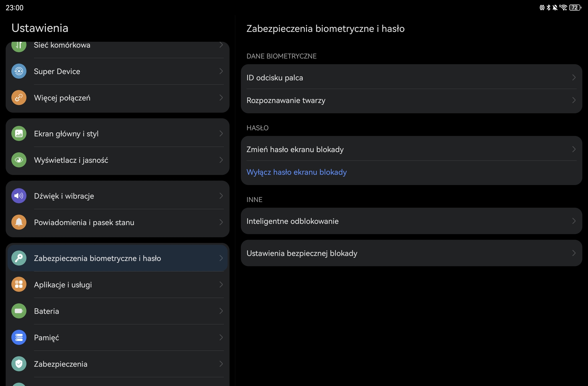Tap the Dźwięk i wibracje speaker icon
This screenshot has width=588, height=386.
click(x=19, y=196)
